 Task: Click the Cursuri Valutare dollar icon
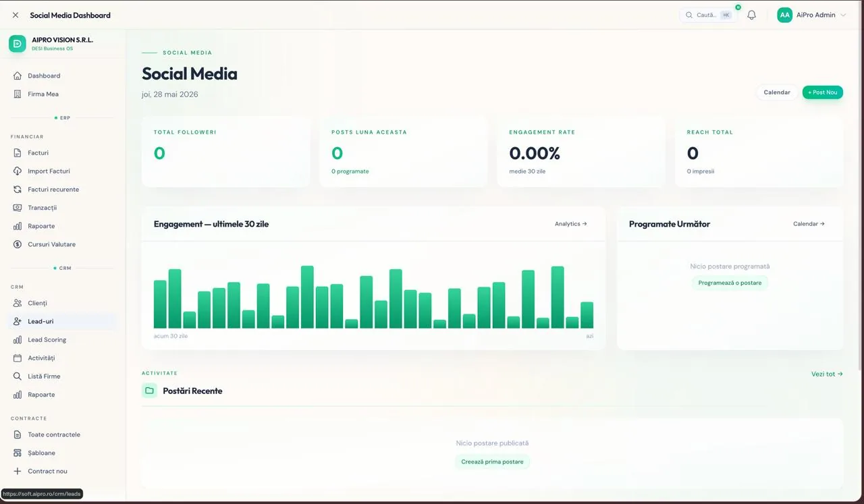pos(18,244)
